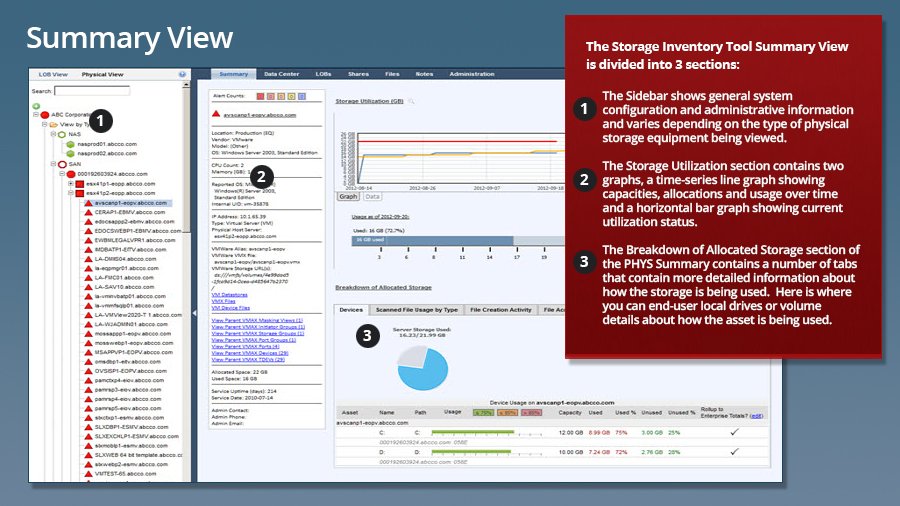Switch to the LOB View tab
Image resolution: width=900 pixels, height=506 pixels.
coord(53,74)
